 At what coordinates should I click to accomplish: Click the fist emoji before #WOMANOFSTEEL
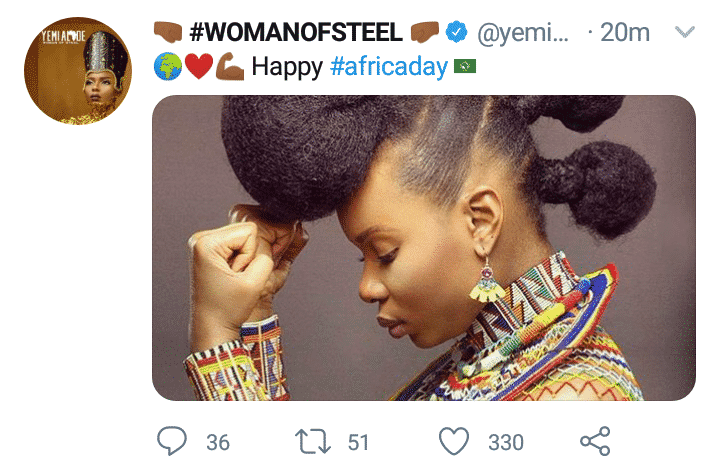(166, 32)
